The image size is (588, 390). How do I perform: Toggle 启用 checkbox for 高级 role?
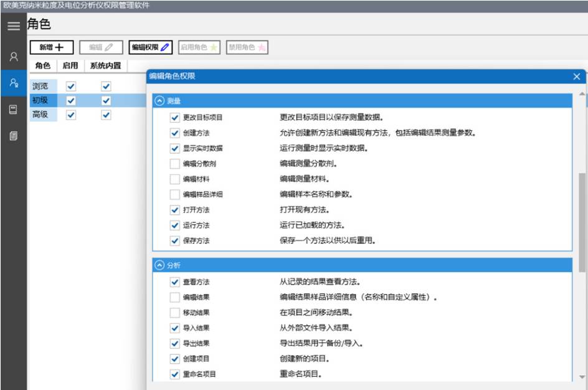tap(71, 115)
